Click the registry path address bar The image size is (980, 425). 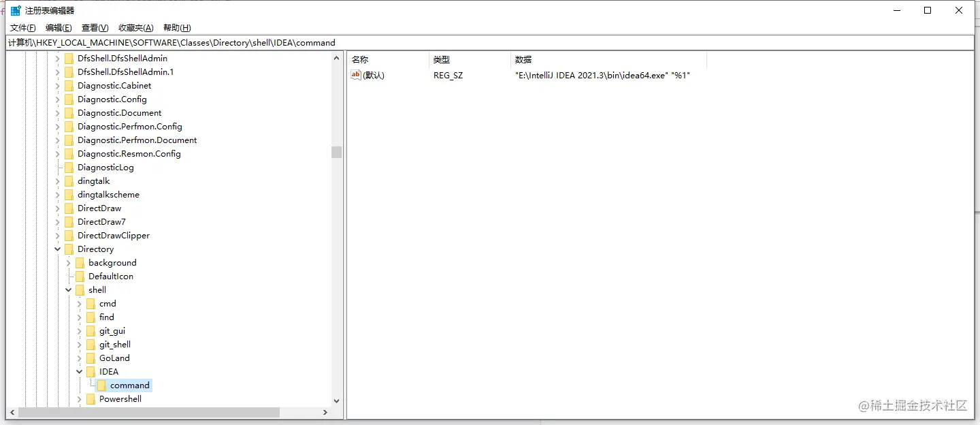tap(490, 42)
